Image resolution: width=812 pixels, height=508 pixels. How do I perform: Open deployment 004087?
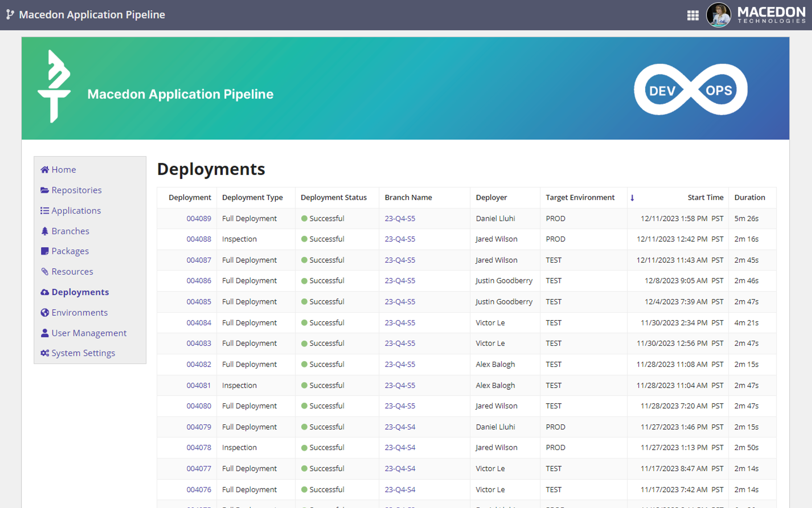click(x=199, y=260)
